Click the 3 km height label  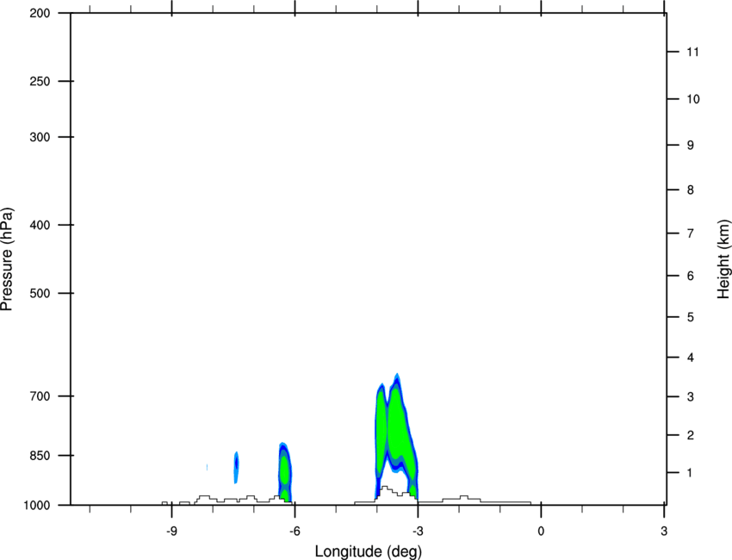(x=691, y=396)
